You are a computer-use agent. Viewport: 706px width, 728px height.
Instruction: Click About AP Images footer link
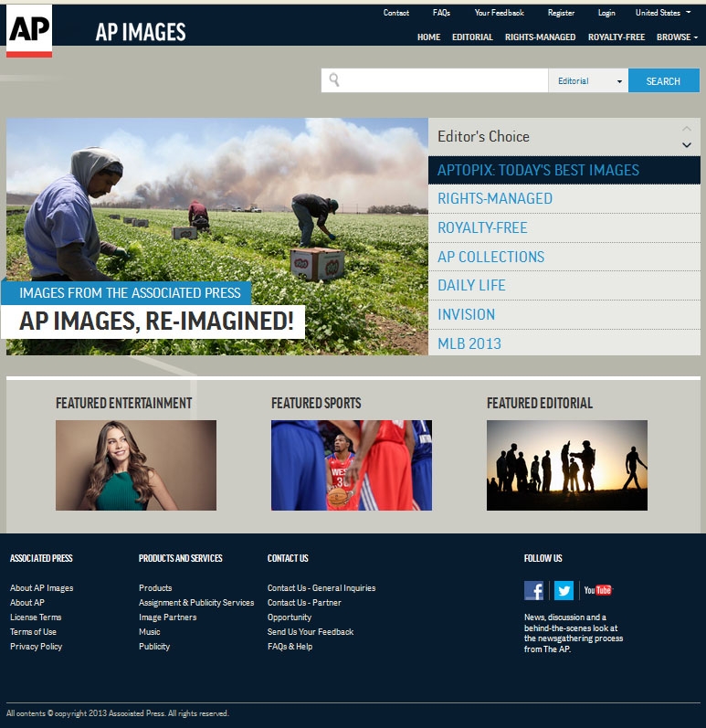tap(42, 587)
